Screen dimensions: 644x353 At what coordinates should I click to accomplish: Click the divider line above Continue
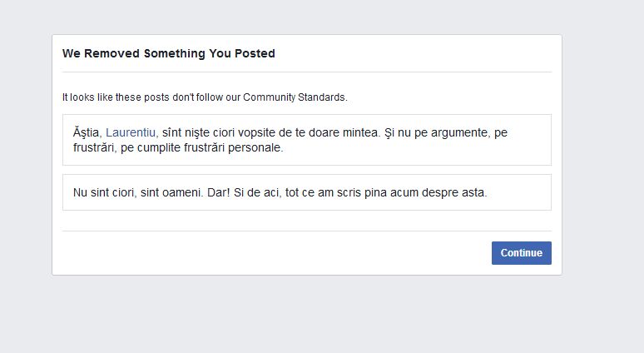point(306,231)
